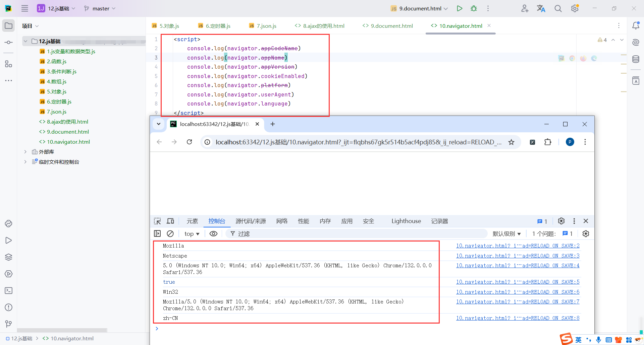Open console settings gear in filter bar

pos(586,234)
